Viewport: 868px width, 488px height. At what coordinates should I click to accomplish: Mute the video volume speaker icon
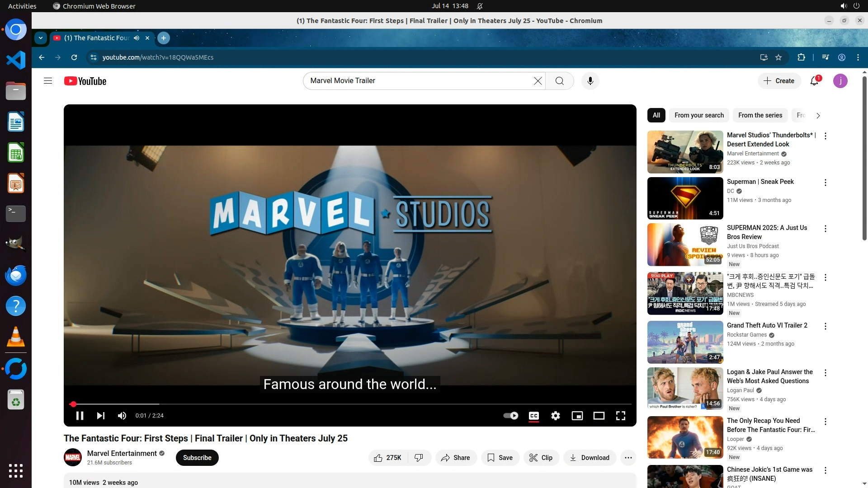122,416
